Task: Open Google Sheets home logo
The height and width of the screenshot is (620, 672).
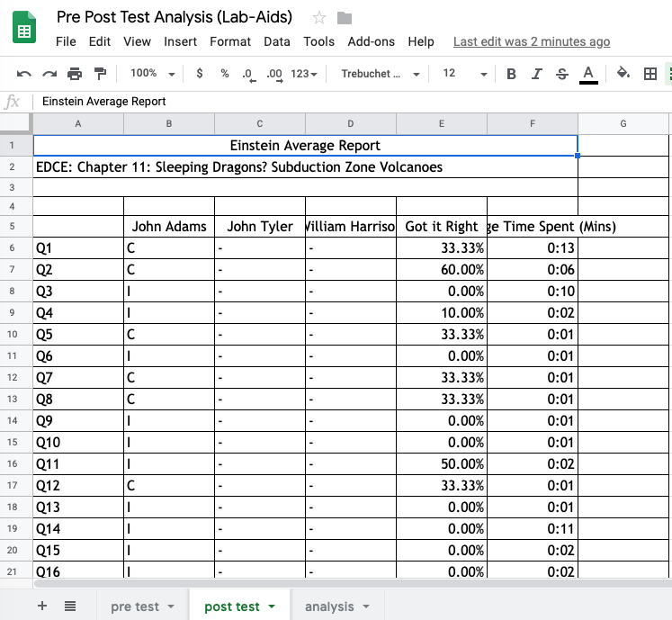Action: pos(24,30)
